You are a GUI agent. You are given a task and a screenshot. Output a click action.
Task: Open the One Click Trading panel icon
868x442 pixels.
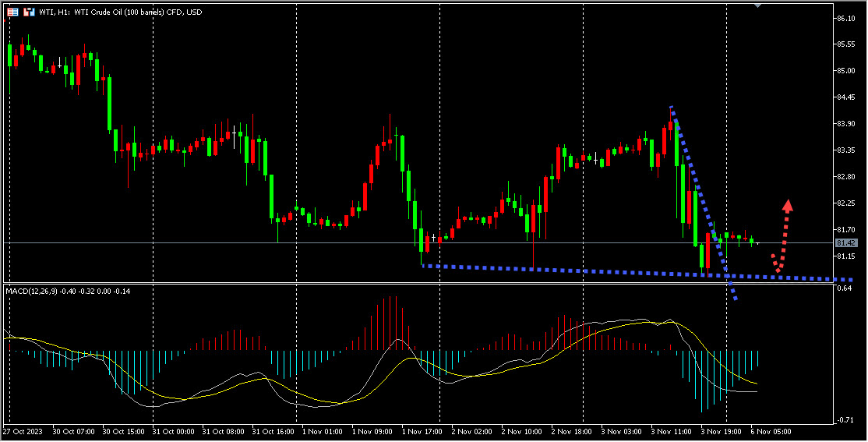coord(12,12)
